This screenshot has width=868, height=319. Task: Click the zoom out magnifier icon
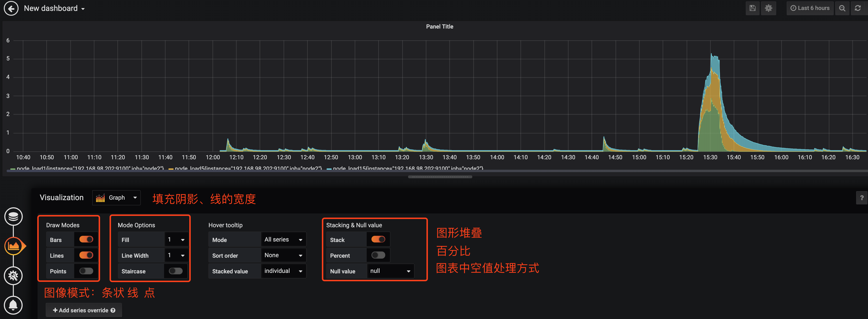pyautogui.click(x=842, y=8)
